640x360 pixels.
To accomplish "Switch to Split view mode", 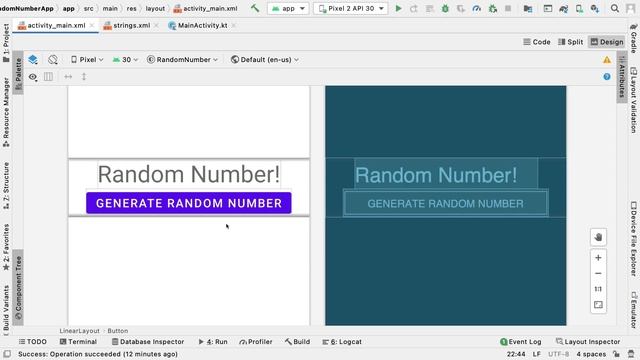I will tap(571, 42).
